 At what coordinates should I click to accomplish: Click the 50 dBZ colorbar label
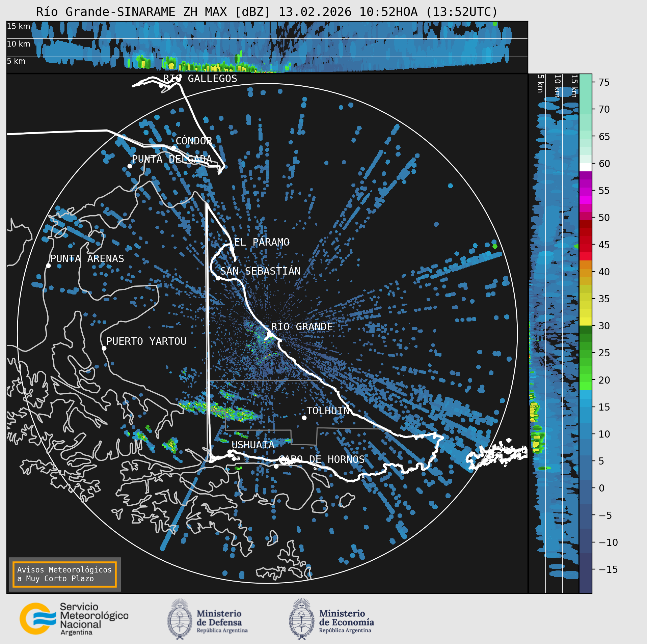604,218
